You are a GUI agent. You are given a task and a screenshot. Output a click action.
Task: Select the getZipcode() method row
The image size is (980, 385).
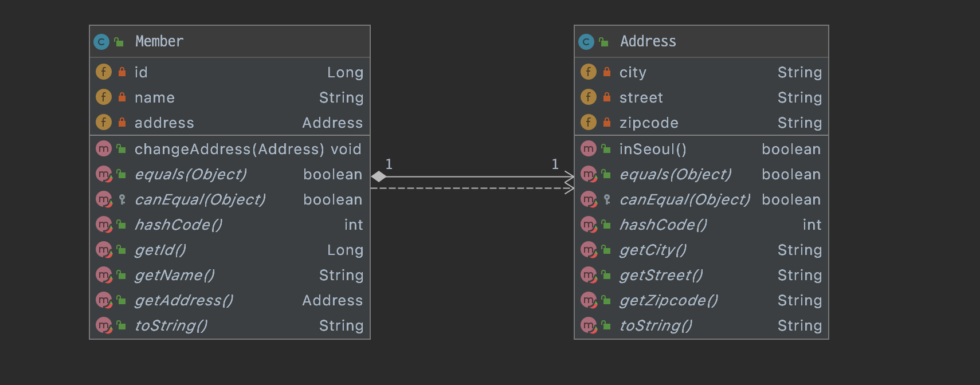[701, 300]
